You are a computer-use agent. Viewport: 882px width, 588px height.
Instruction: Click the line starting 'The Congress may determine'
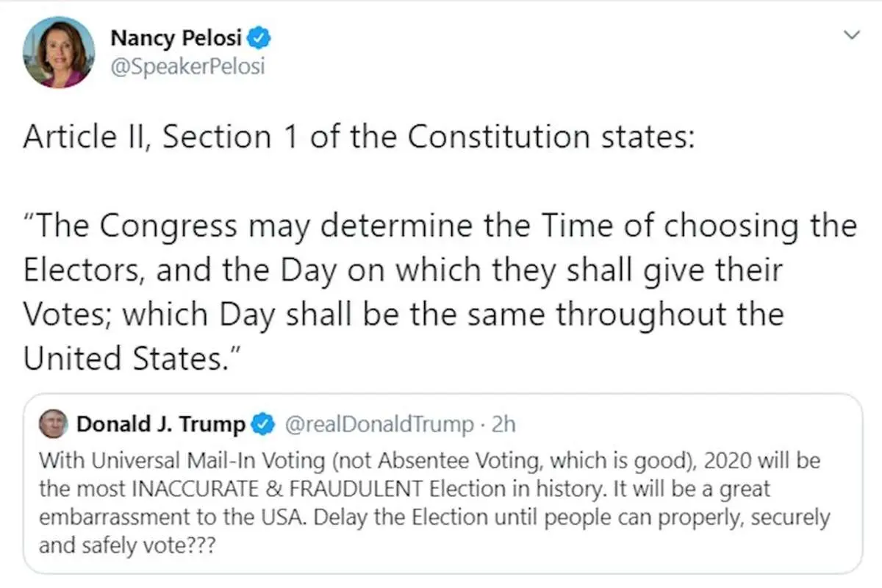coord(440,226)
